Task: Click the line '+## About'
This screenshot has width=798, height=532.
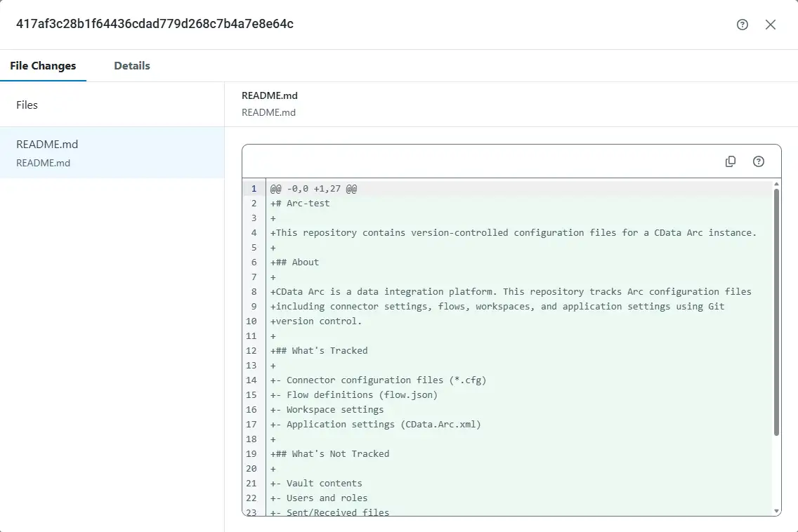Action: click(x=294, y=262)
